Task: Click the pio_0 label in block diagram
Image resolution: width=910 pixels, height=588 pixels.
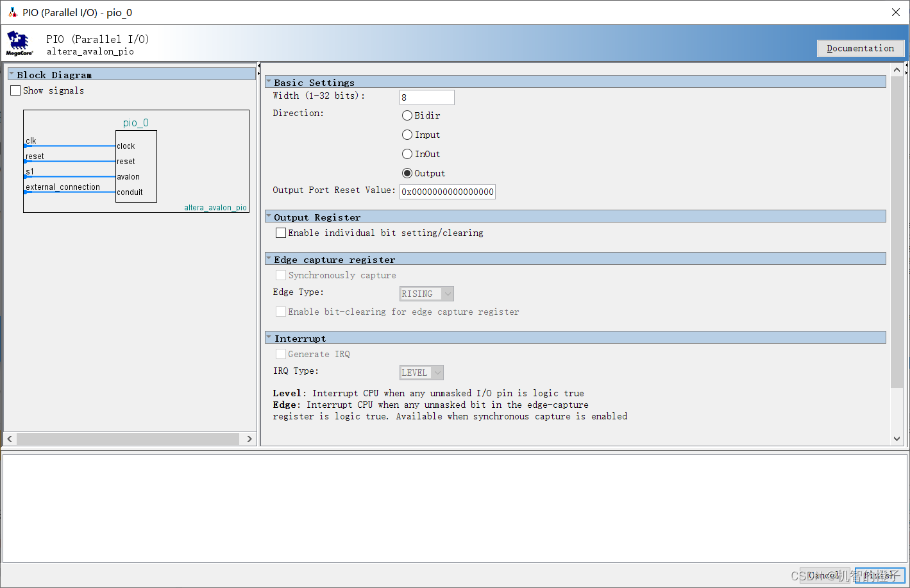Action: pos(136,122)
